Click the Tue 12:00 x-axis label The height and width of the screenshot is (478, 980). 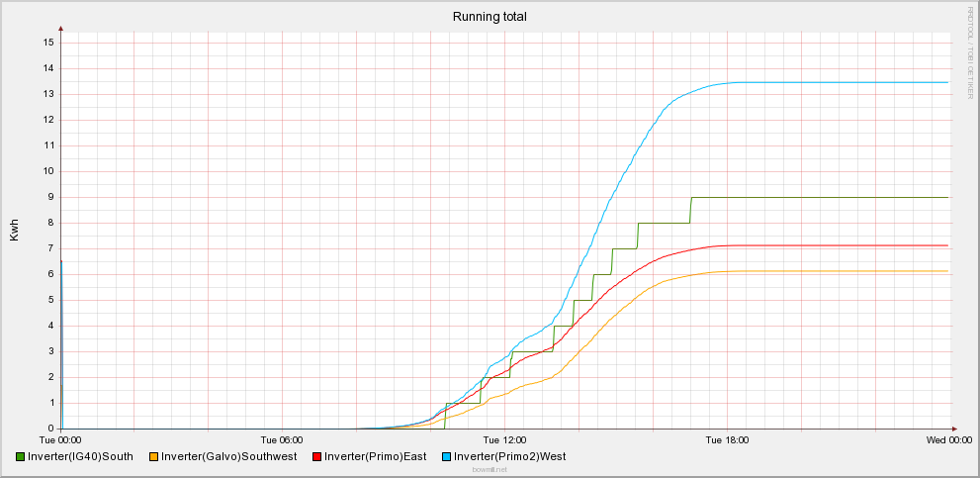tap(504, 439)
